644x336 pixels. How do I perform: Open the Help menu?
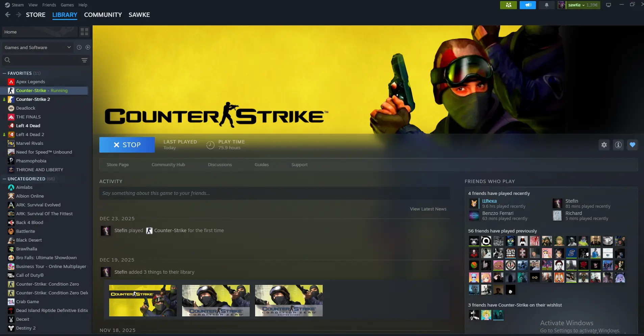coord(83,5)
